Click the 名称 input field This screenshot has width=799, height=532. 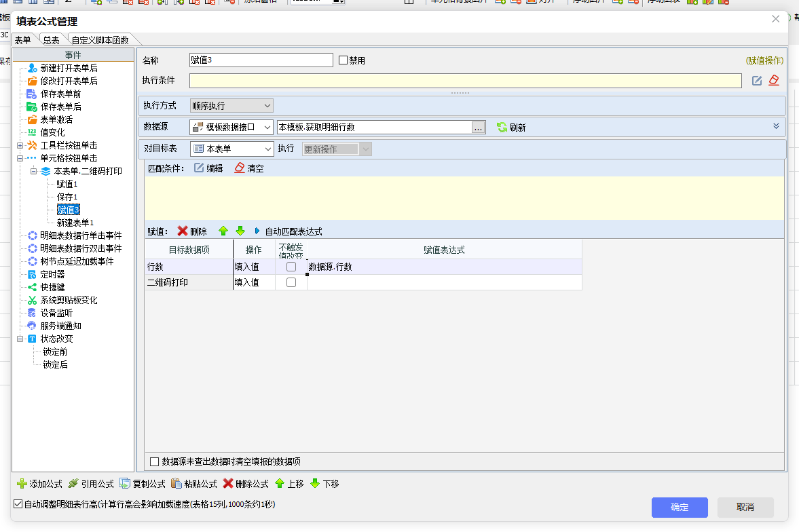tap(261, 60)
